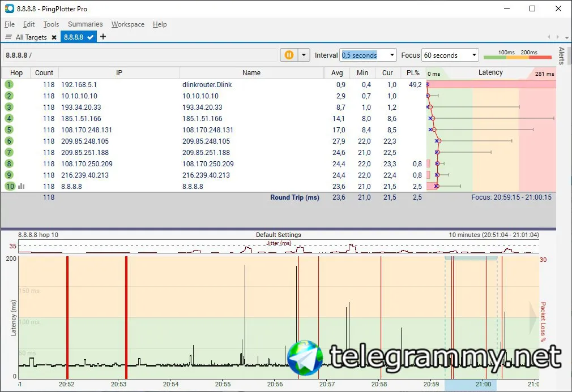The width and height of the screenshot is (572, 392).
Task: Click hop 9 green circle icon
Action: tap(9, 175)
